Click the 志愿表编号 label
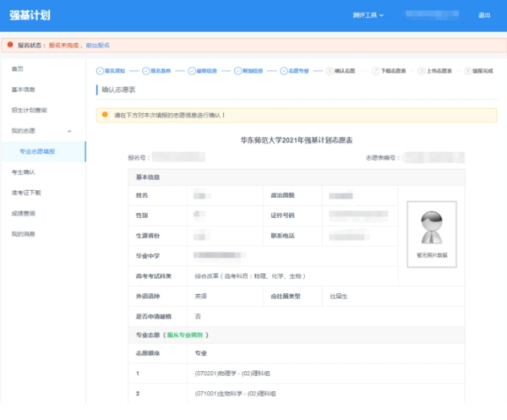507x420 pixels. (x=383, y=158)
